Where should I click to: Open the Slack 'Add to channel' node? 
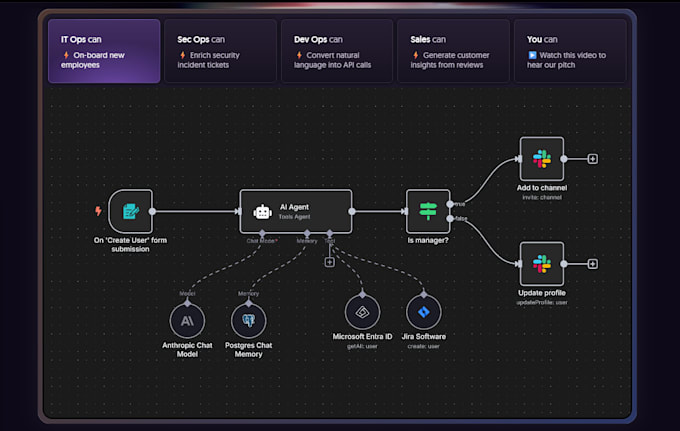tap(542, 159)
